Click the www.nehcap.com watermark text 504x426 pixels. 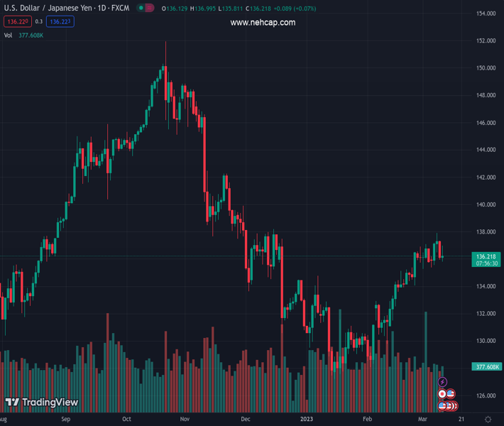pyautogui.click(x=263, y=23)
